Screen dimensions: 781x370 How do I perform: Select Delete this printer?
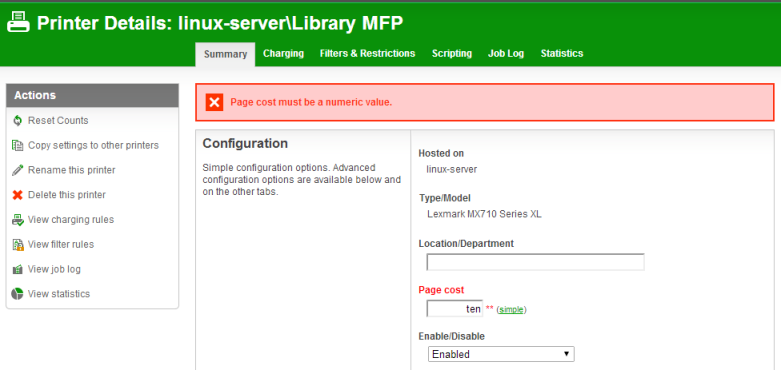point(67,195)
